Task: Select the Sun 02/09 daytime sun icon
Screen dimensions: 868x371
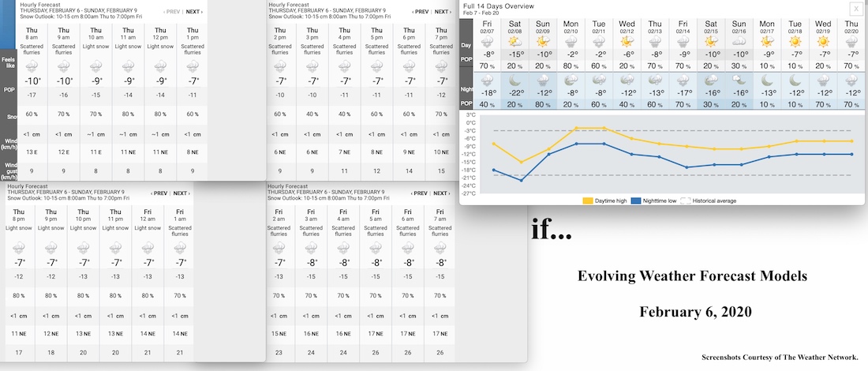Action: [x=543, y=42]
